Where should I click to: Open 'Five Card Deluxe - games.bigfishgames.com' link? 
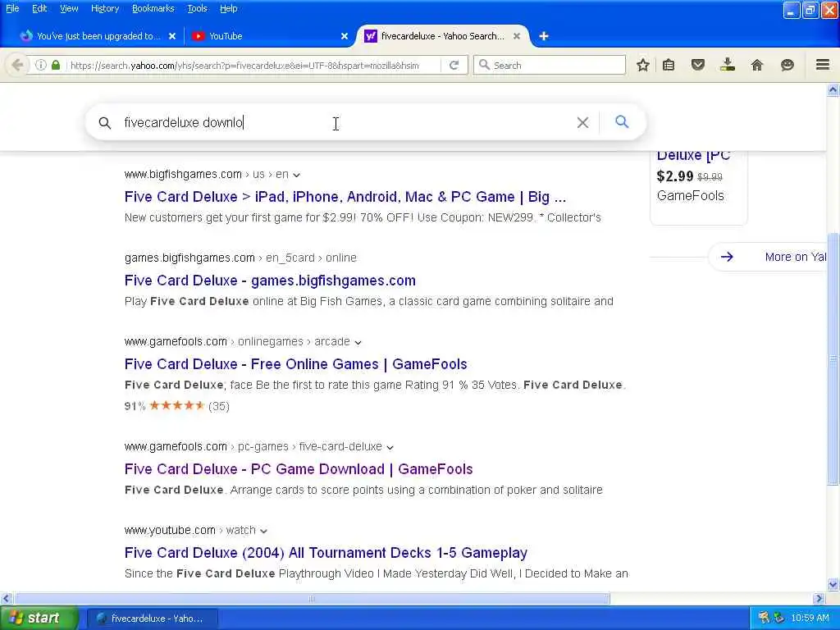pos(270,281)
